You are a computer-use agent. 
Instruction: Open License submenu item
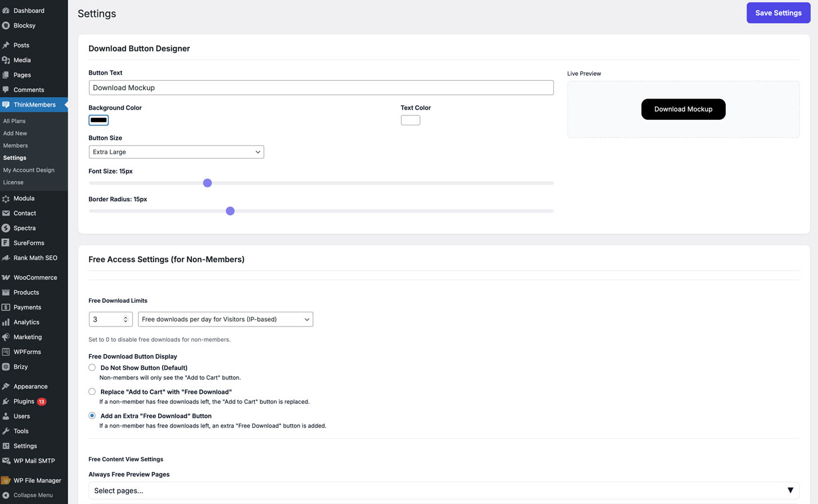click(x=13, y=182)
